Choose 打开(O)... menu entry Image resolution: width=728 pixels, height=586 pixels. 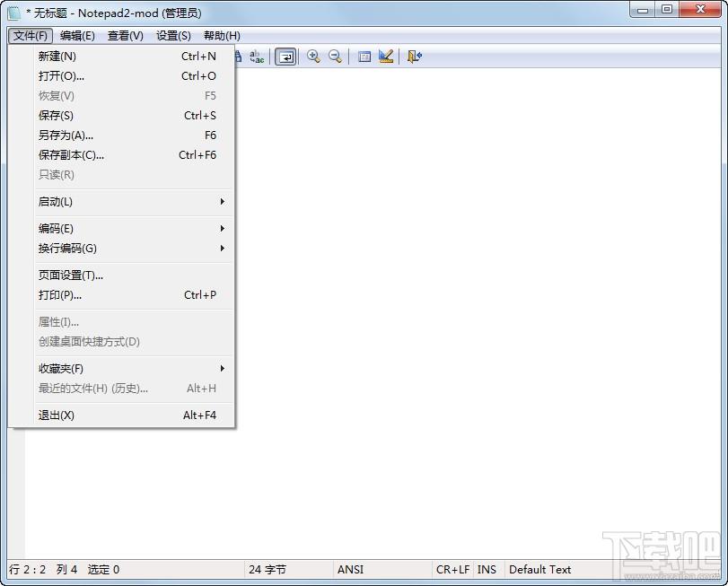122,76
